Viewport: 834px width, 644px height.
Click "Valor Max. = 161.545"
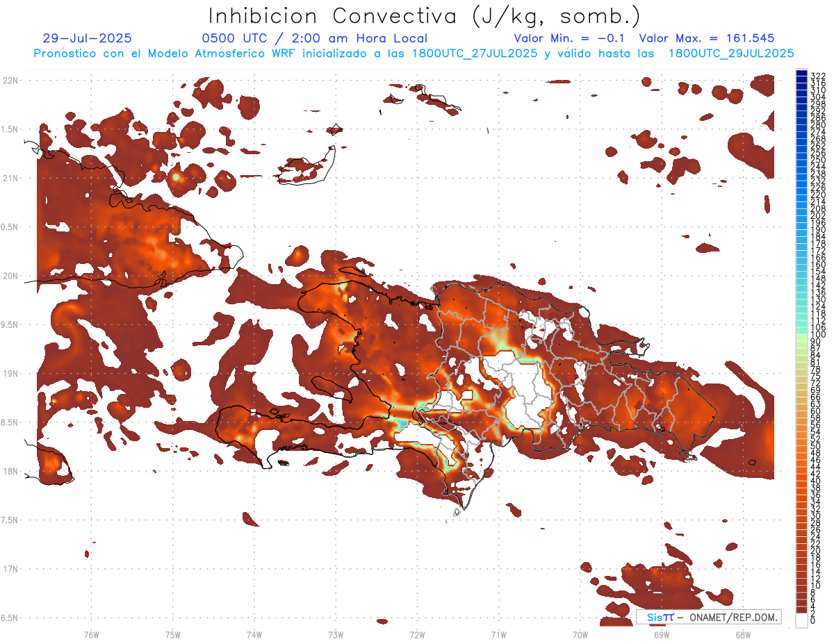(x=707, y=38)
